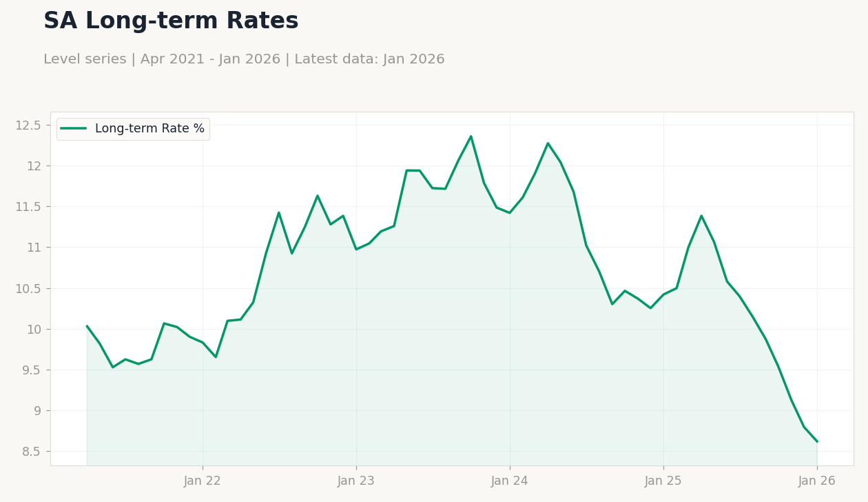Select the Jan 26 x-axis label
This screenshot has width=868, height=502.
click(817, 481)
